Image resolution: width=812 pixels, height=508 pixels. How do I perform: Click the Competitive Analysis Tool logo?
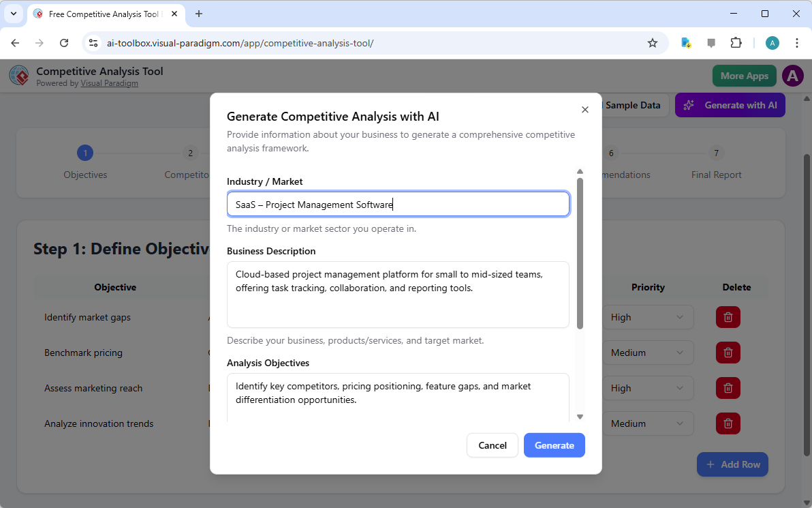coord(18,76)
